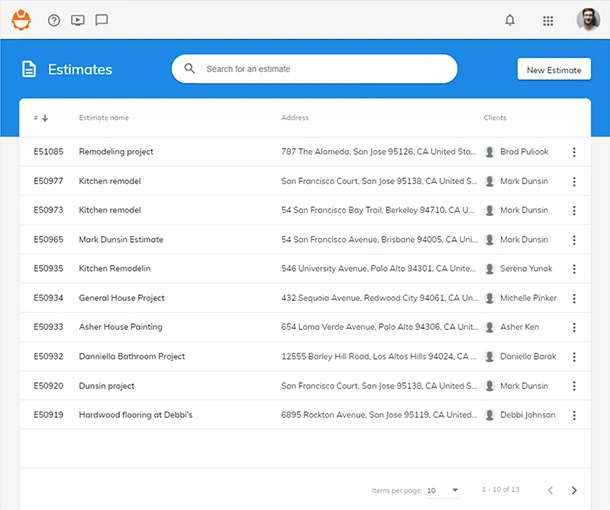Open the user profile avatar
The height and width of the screenshot is (510, 610).
tap(588, 20)
